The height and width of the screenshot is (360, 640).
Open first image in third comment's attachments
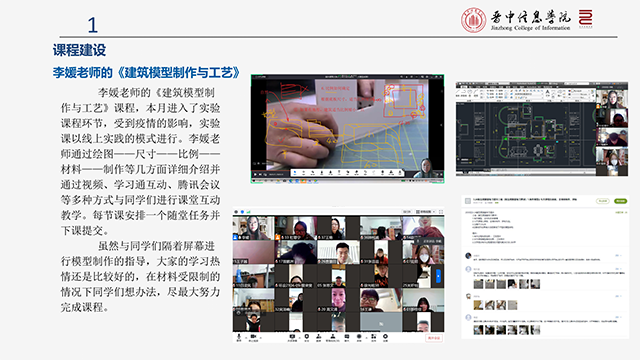[x=478, y=304]
